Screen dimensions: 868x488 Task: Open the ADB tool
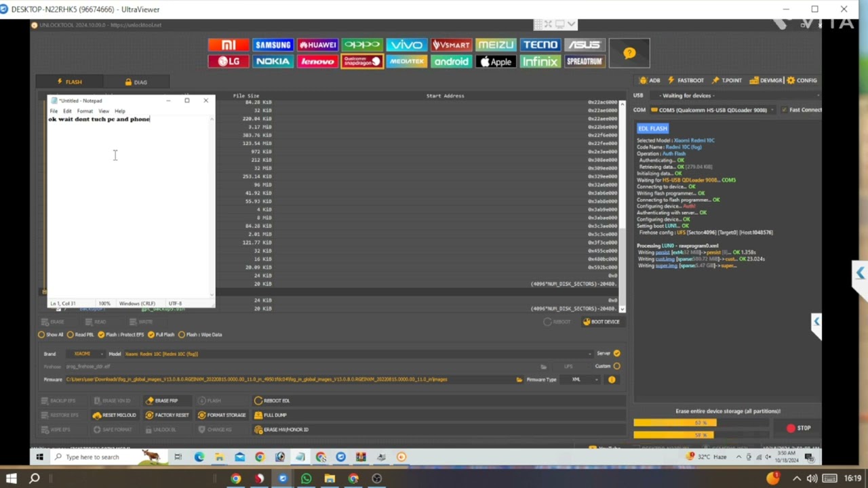650,81
